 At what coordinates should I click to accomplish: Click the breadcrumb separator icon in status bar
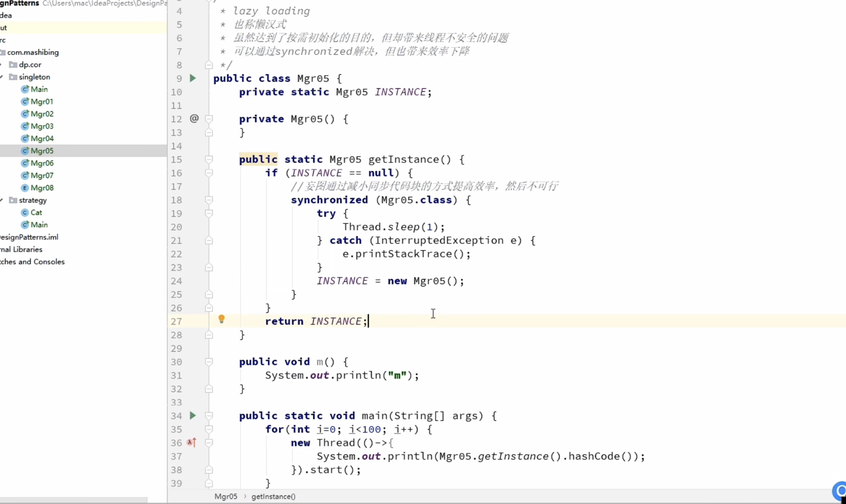tap(243, 496)
